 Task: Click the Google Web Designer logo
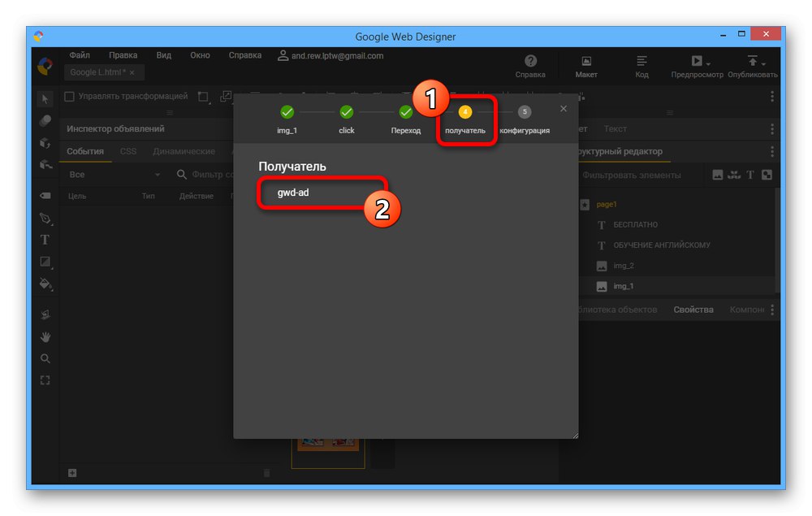45,66
